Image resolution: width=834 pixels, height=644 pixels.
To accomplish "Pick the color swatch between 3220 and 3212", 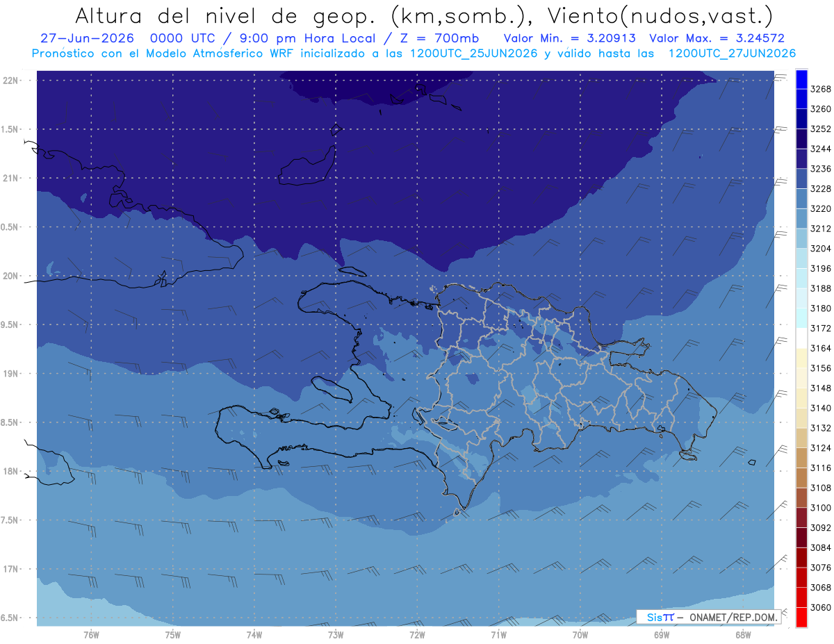I will click(801, 218).
